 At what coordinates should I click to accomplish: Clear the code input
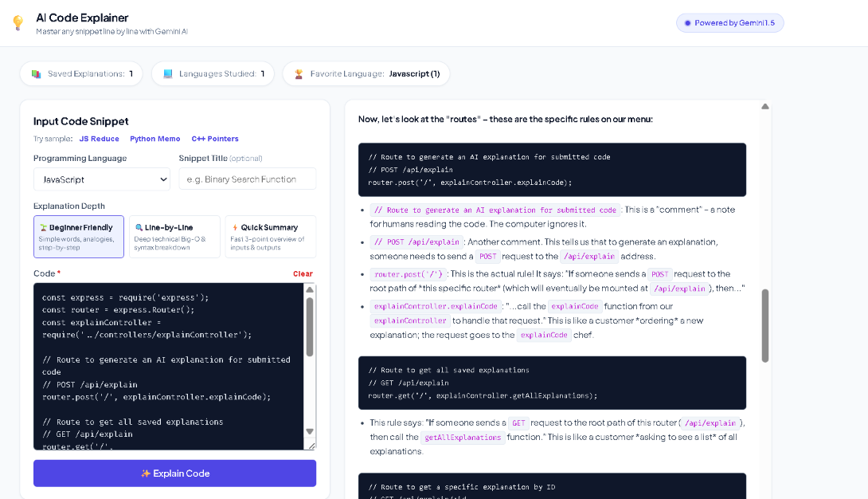coord(303,273)
